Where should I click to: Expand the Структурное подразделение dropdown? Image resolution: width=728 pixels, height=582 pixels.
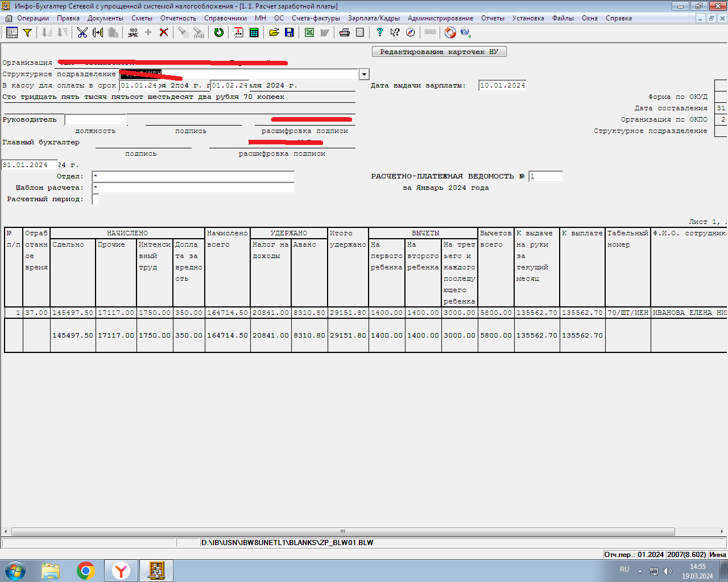364,74
